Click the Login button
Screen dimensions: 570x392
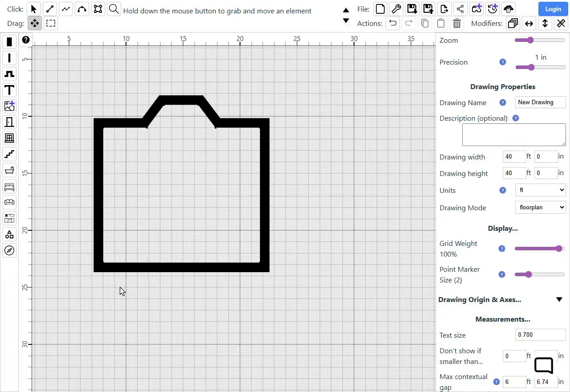pos(553,9)
